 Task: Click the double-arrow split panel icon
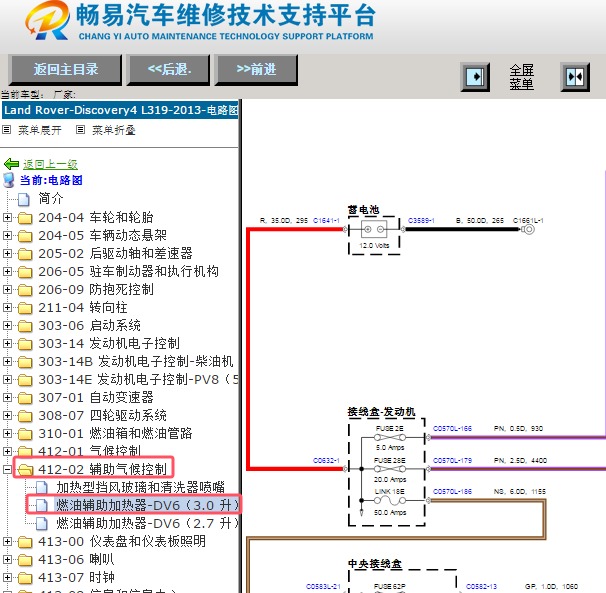tap(575, 77)
